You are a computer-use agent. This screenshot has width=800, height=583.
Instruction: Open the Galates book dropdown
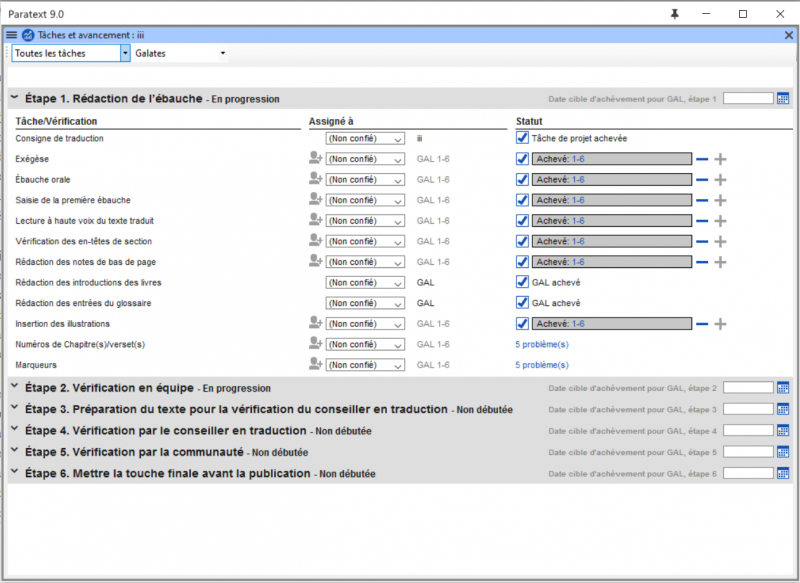tap(222, 53)
